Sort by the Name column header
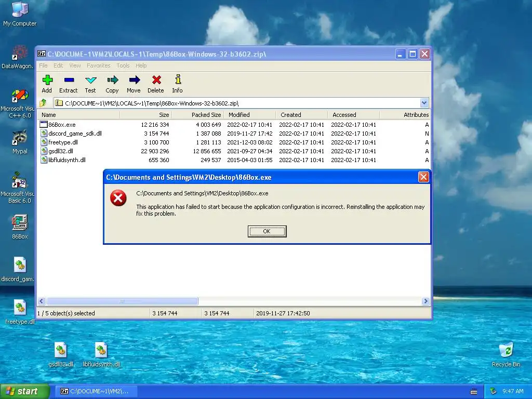 click(79, 115)
